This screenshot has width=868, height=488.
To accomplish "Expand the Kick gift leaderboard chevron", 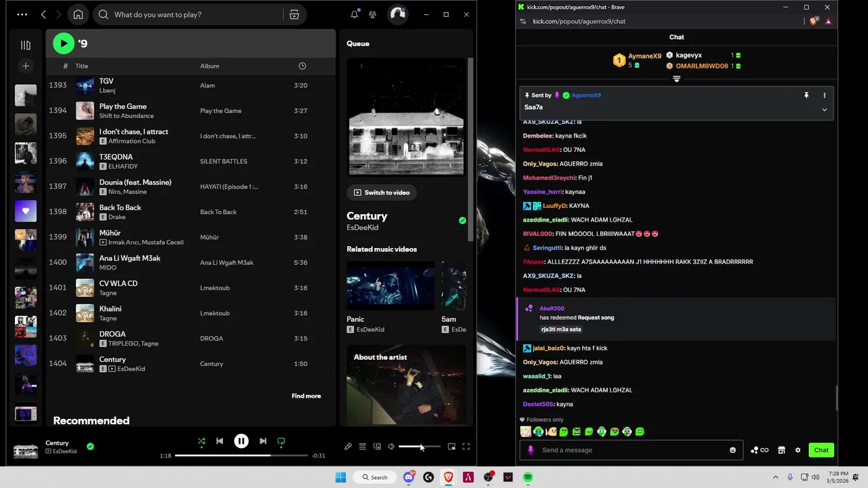I will pos(676,79).
